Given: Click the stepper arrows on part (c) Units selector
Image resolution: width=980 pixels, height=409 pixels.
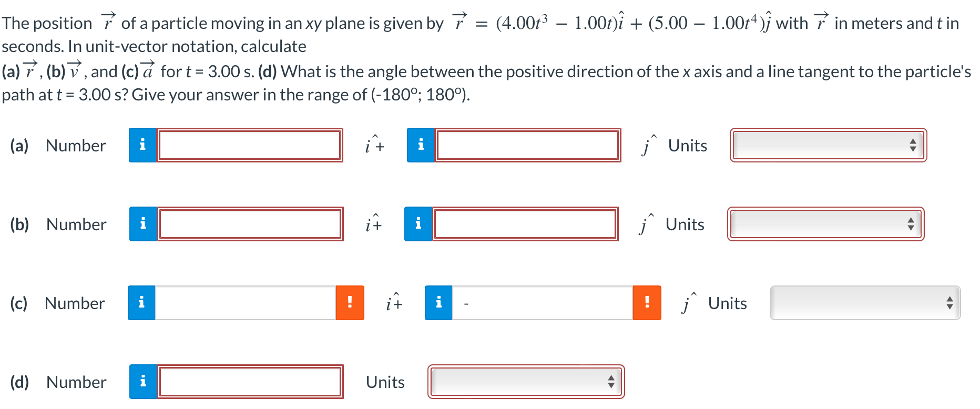Looking at the screenshot, I should [951, 303].
